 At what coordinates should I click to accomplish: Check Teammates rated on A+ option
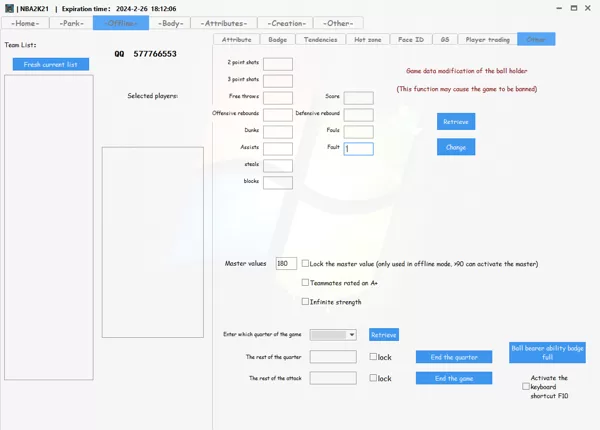305,282
